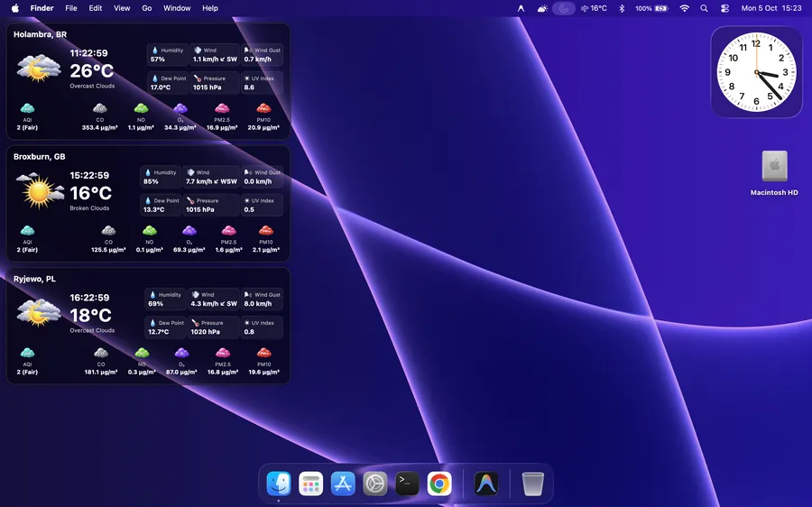812x507 pixels.
Task: Open the Help menu
Action: click(x=209, y=8)
